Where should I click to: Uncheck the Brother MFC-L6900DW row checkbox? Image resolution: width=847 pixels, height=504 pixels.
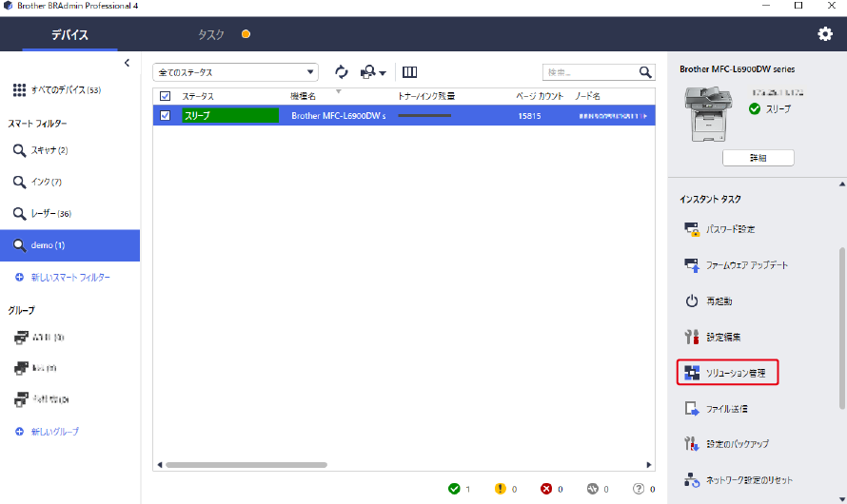(x=166, y=115)
